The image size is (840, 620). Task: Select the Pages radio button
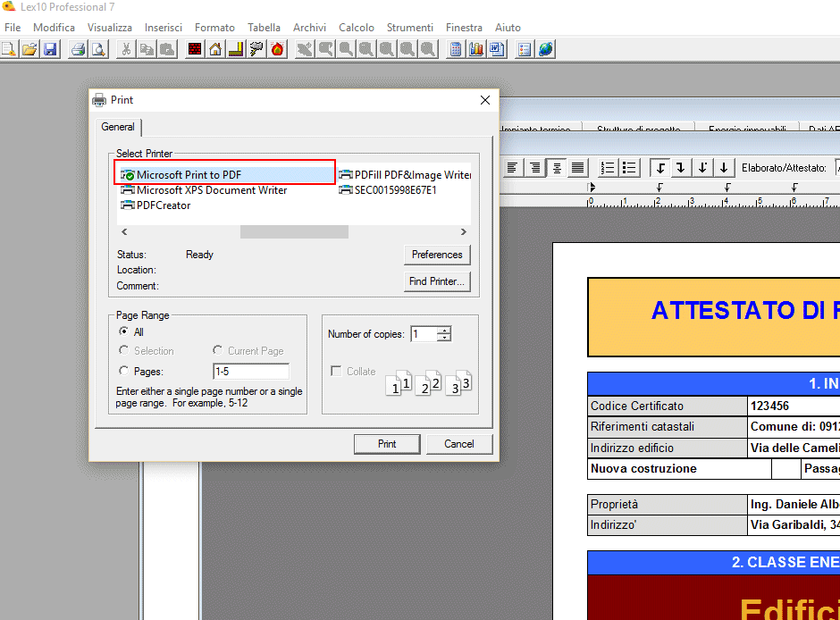pos(123,371)
